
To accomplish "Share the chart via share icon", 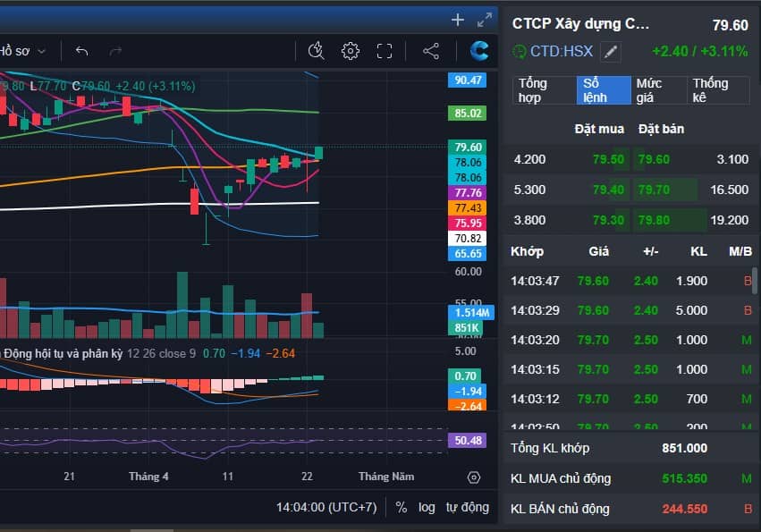I will 431,51.
